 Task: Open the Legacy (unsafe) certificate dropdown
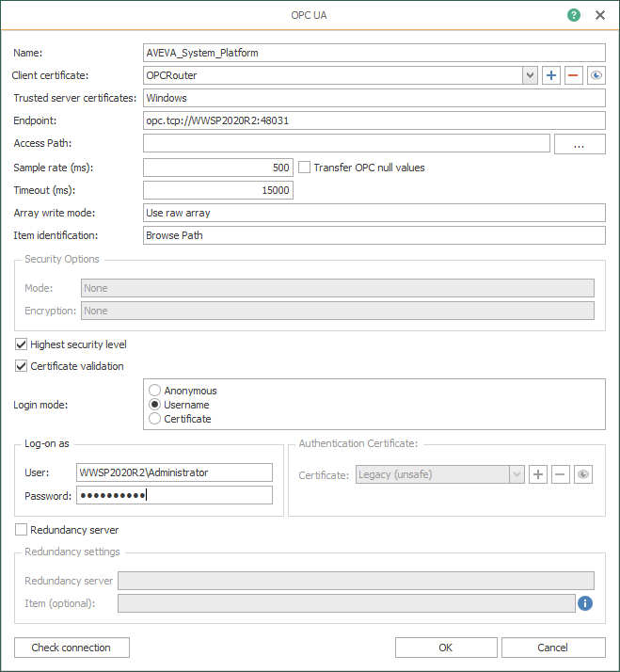coord(517,474)
